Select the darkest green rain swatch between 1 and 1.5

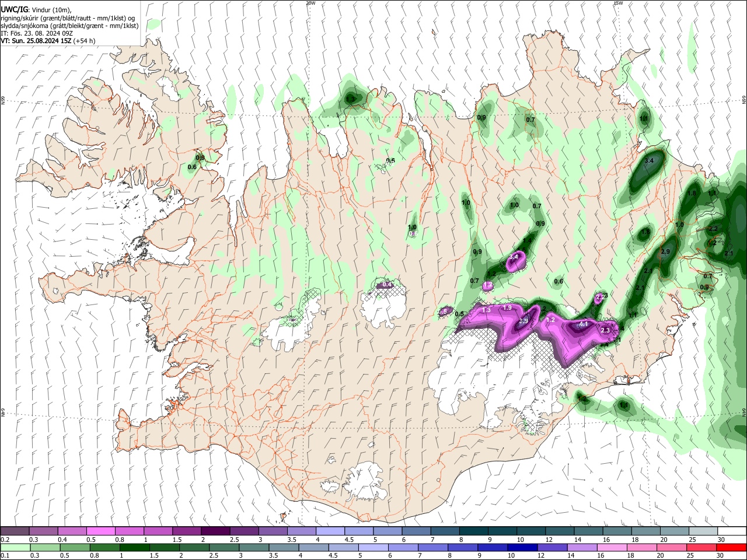(135, 548)
